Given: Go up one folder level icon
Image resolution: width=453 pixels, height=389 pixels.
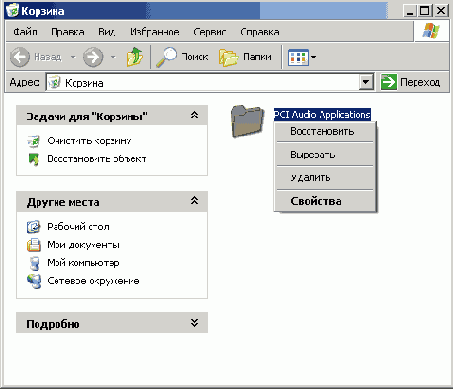Looking at the screenshot, I should point(135,57).
